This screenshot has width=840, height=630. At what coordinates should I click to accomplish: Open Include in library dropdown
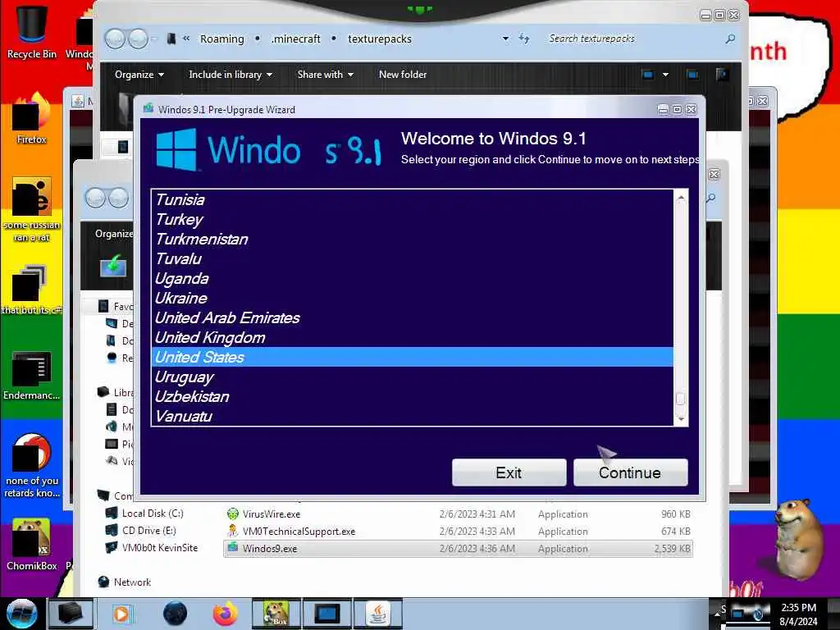[231, 75]
